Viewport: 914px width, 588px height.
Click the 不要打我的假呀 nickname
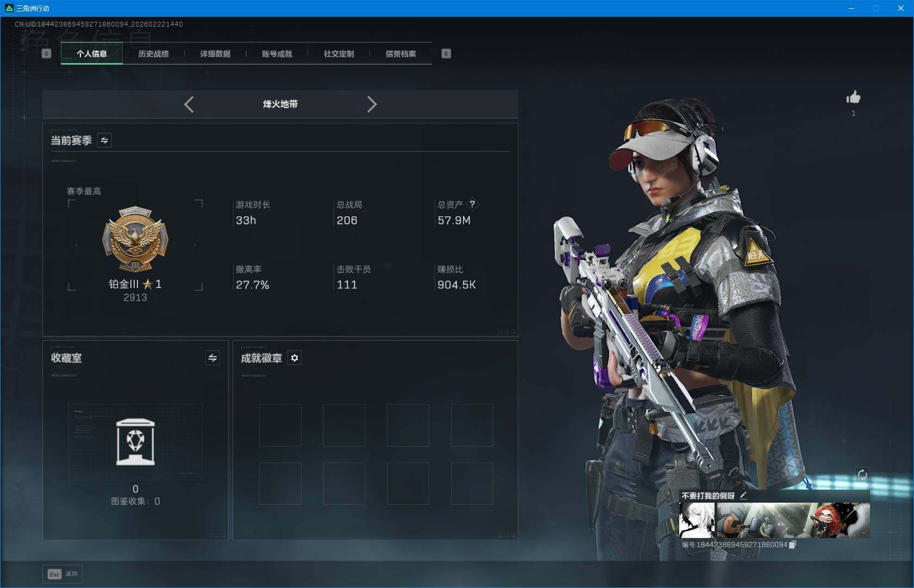tap(708, 496)
